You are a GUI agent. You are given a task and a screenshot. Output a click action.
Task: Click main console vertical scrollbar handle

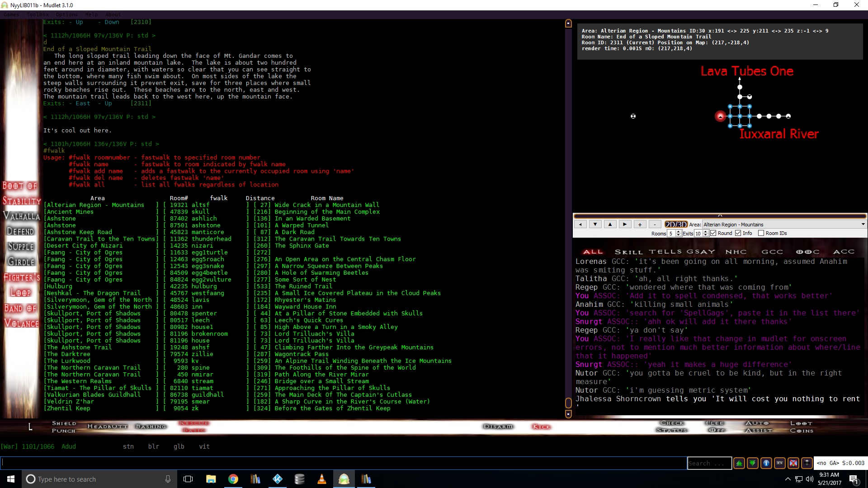pos(568,403)
